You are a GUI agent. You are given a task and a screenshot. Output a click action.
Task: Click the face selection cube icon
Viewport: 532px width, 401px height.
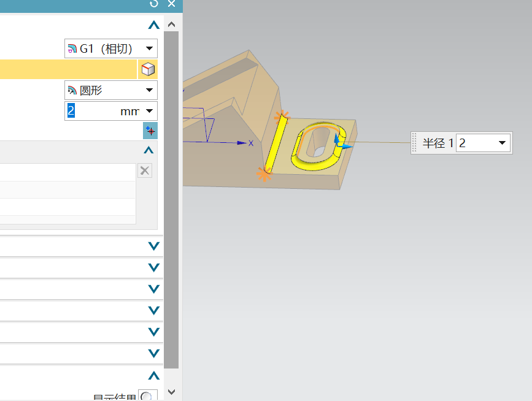(x=147, y=69)
